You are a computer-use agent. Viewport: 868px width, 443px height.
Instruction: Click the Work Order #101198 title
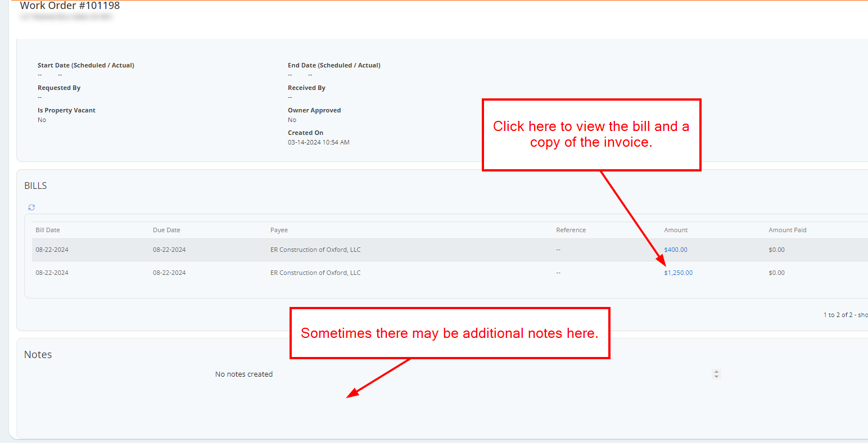70,6
